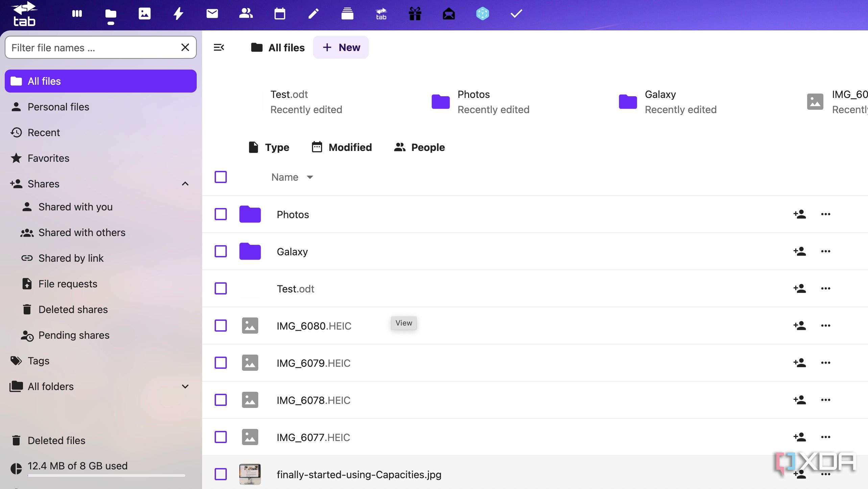The height and width of the screenshot is (489, 868).
Task: Open Deleted files in the sidebar
Action: (56, 440)
